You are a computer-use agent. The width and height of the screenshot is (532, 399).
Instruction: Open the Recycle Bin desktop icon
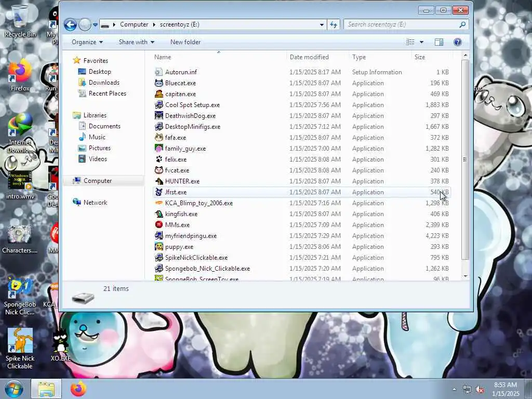[20, 21]
